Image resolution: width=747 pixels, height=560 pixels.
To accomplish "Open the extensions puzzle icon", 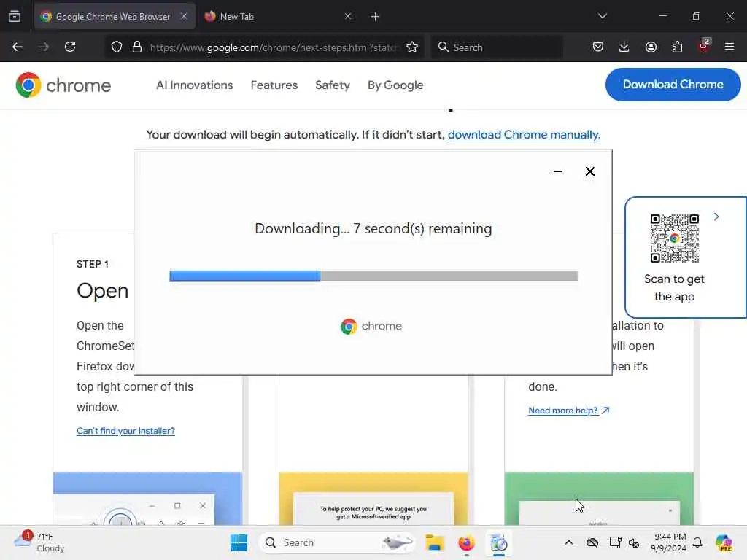I will coord(677,47).
